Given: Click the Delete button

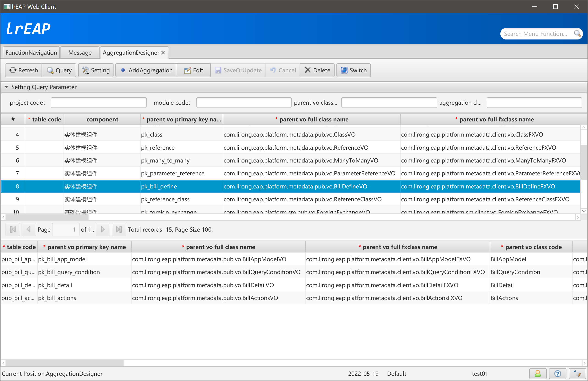Looking at the screenshot, I should (x=317, y=70).
